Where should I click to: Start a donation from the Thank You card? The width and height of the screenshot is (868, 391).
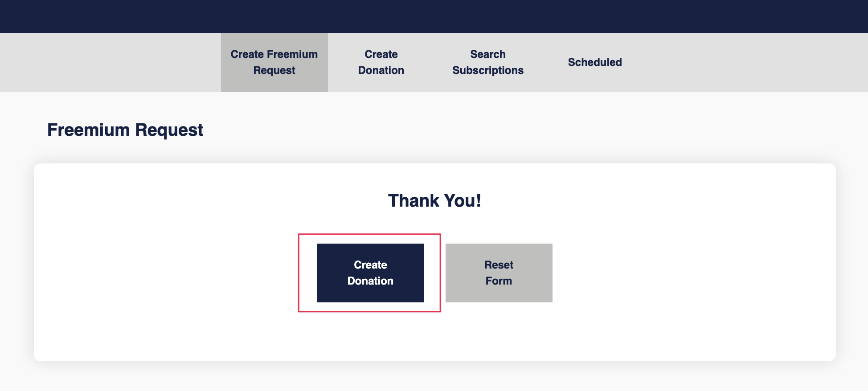click(x=370, y=273)
